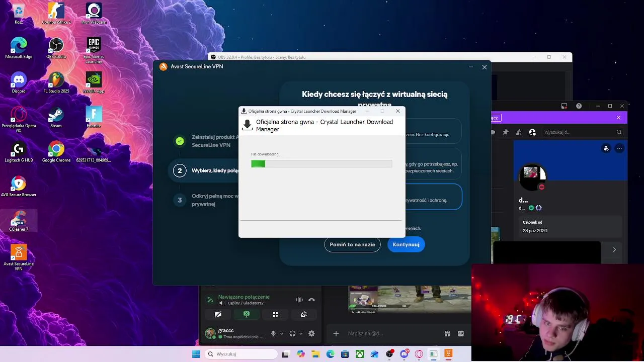Open Counter-Strike 2 desktop shortcut
Viewport: 644px width, 362px height.
pyautogui.click(x=56, y=14)
